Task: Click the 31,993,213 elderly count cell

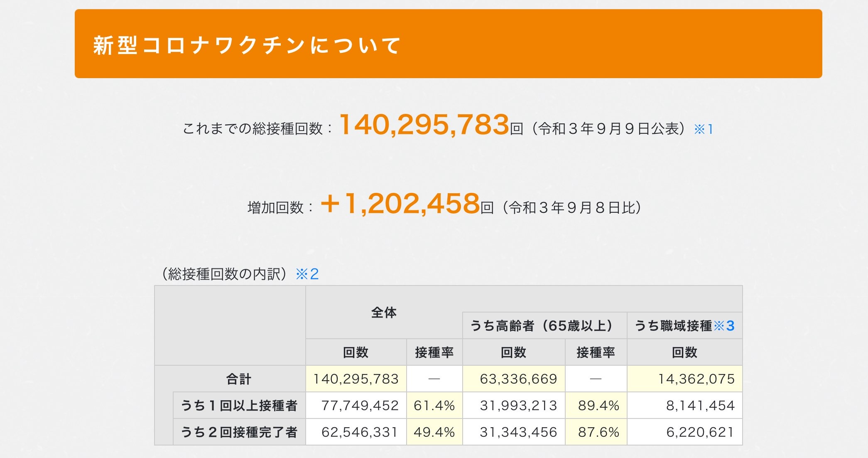Action: click(518, 406)
